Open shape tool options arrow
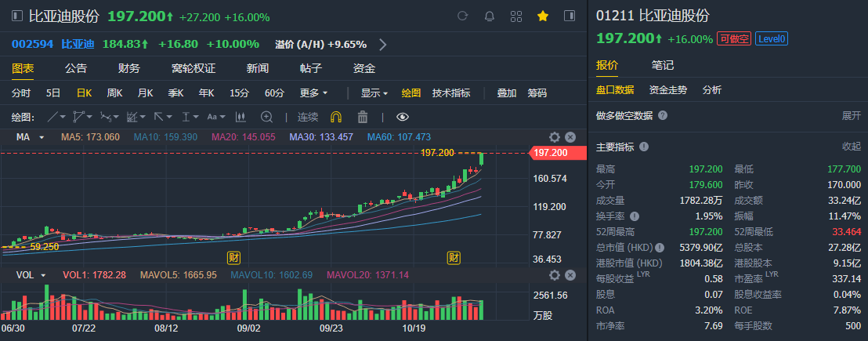Viewport: 868px width, 341px height. [x=89, y=117]
